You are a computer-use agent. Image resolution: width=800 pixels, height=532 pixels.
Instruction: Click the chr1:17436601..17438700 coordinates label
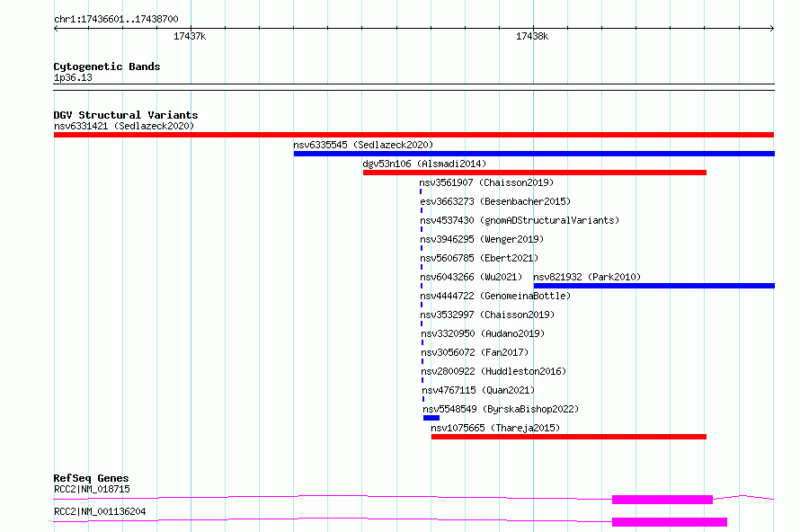click(116, 19)
